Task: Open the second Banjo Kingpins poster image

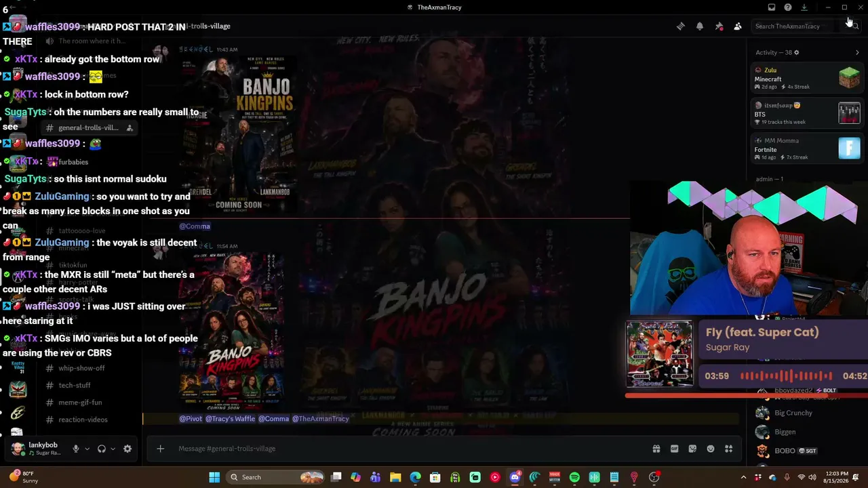Action: tap(231, 331)
